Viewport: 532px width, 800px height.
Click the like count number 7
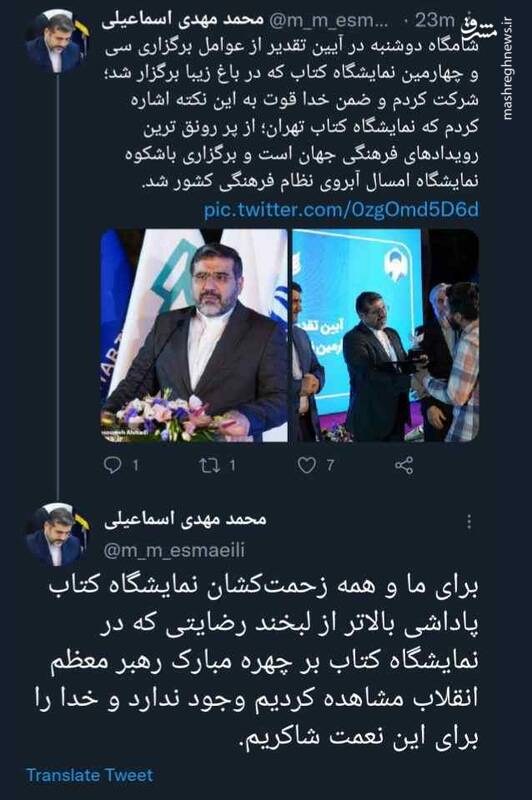(331, 465)
